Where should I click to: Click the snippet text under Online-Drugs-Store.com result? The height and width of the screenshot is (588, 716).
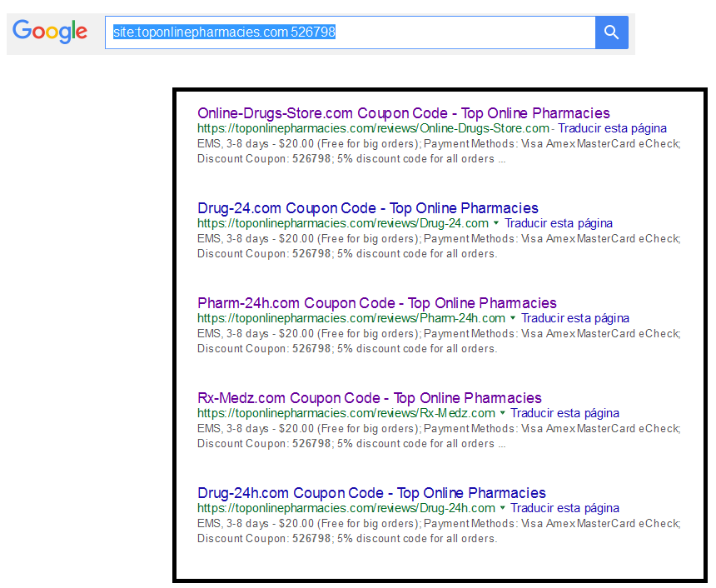tap(439, 152)
